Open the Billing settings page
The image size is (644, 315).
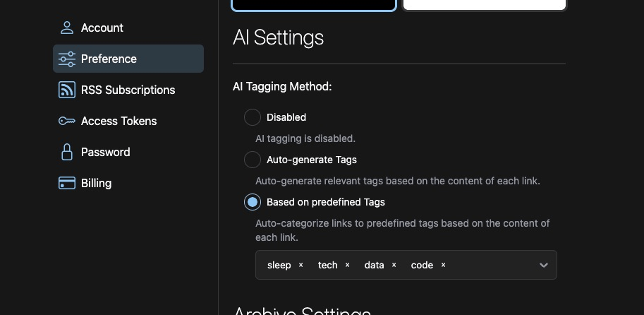coord(96,183)
